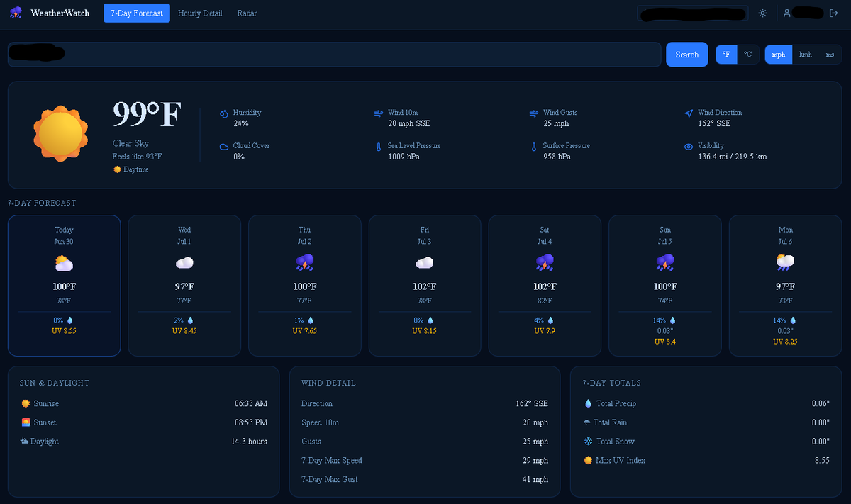Image resolution: width=851 pixels, height=504 pixels.
Task: Click the Total Rain umbrella icon
Action: coord(587,422)
